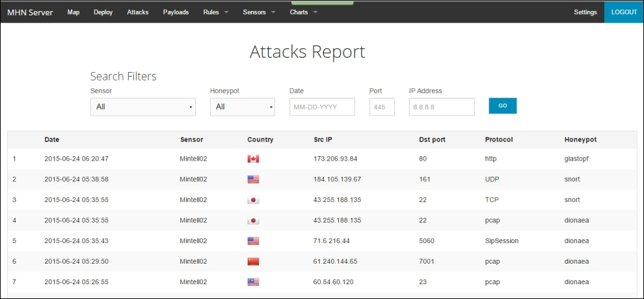Click source IP 71.6.216.44
The width and height of the screenshot is (644, 299).
pos(332,240)
